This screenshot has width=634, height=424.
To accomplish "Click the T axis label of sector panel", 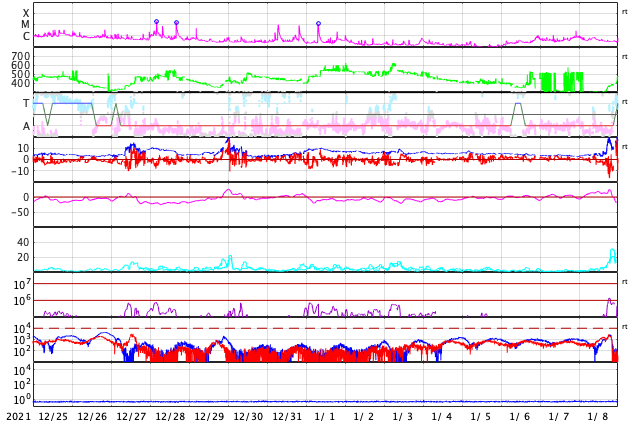I will pos(26,103).
